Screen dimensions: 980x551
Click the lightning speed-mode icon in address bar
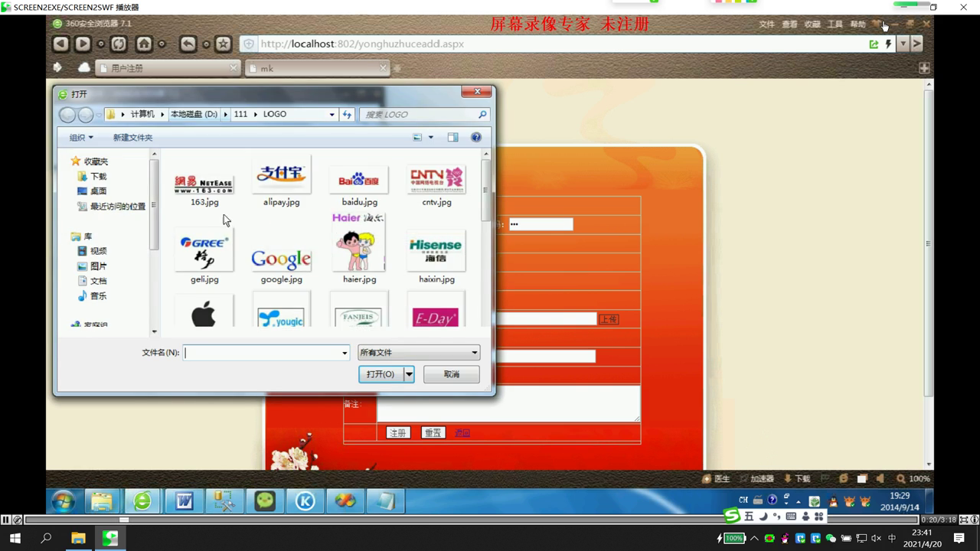pos(888,44)
